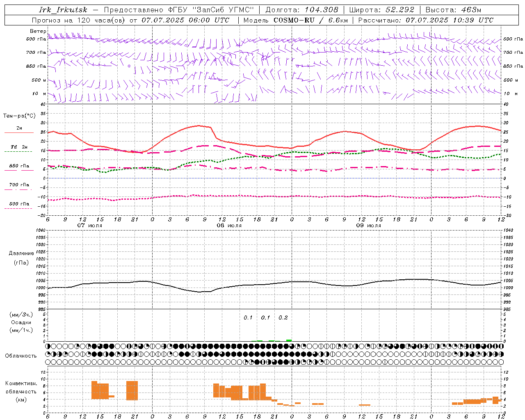Click the '(мм/3ч.)' precipitation unit label

click(x=21, y=315)
